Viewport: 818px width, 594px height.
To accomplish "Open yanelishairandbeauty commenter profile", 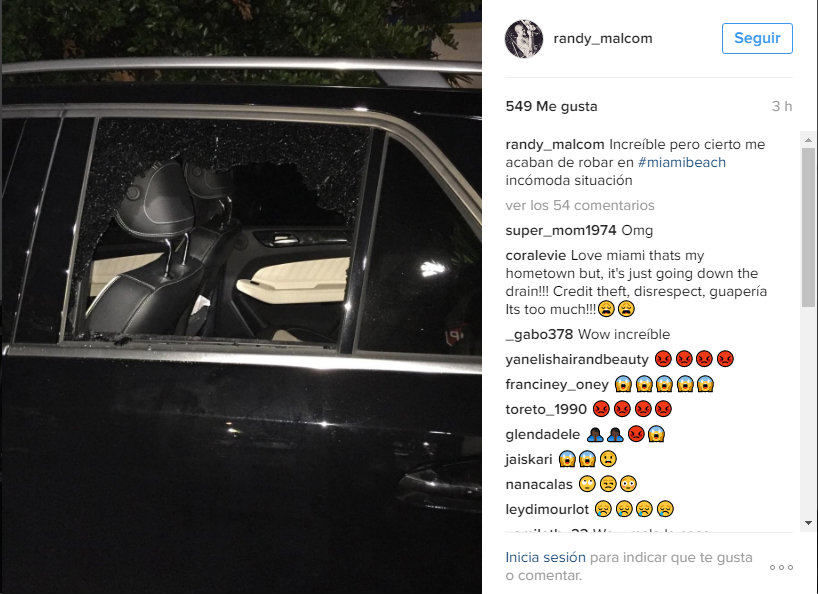I will point(576,359).
